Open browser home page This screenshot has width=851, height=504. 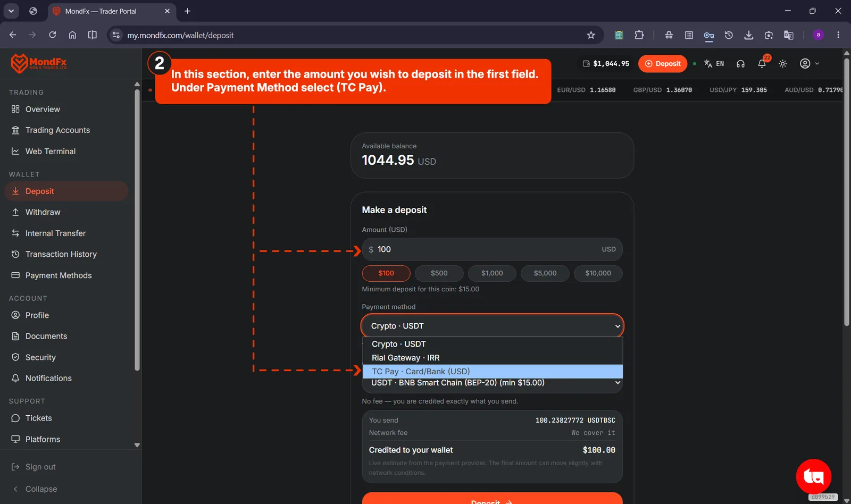(x=72, y=35)
